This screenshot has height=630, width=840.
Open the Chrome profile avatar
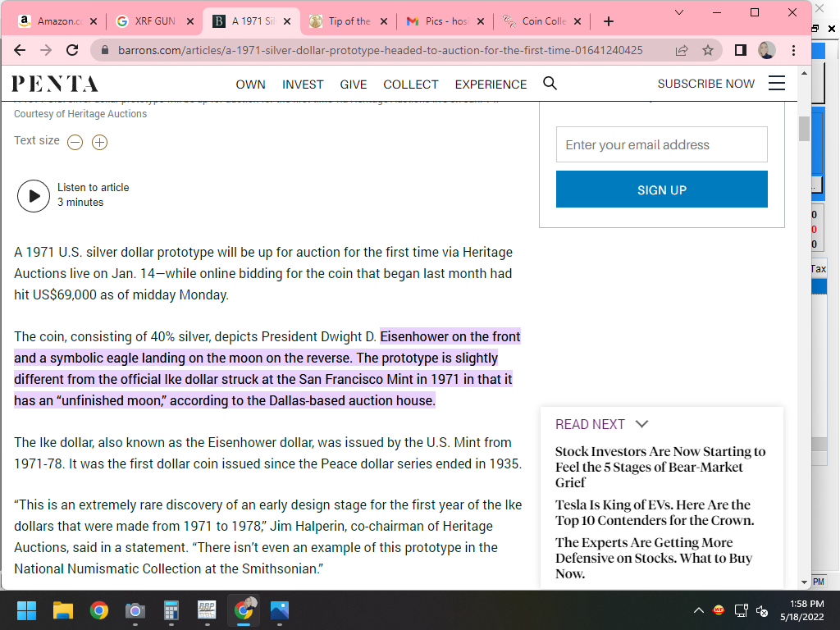tap(767, 50)
